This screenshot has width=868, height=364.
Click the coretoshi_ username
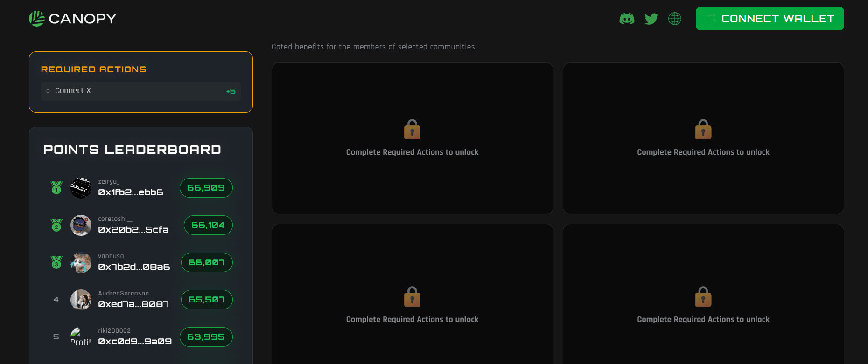115,219
